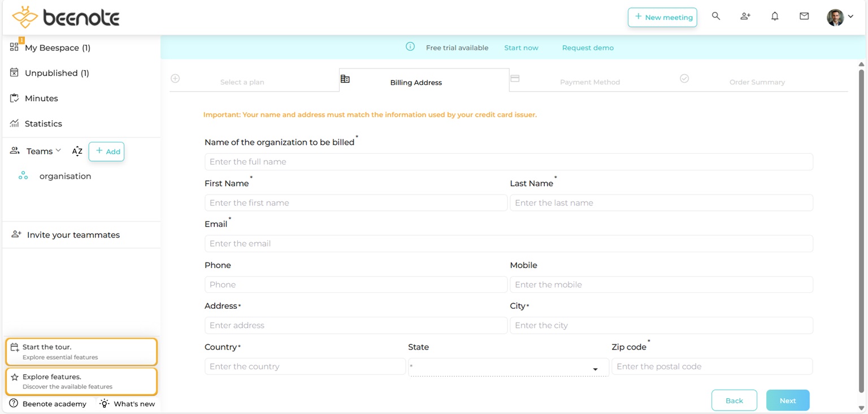Viewport: 868px width, 414px height.
Task: Select the My Beespace grid icon
Action: [12, 48]
